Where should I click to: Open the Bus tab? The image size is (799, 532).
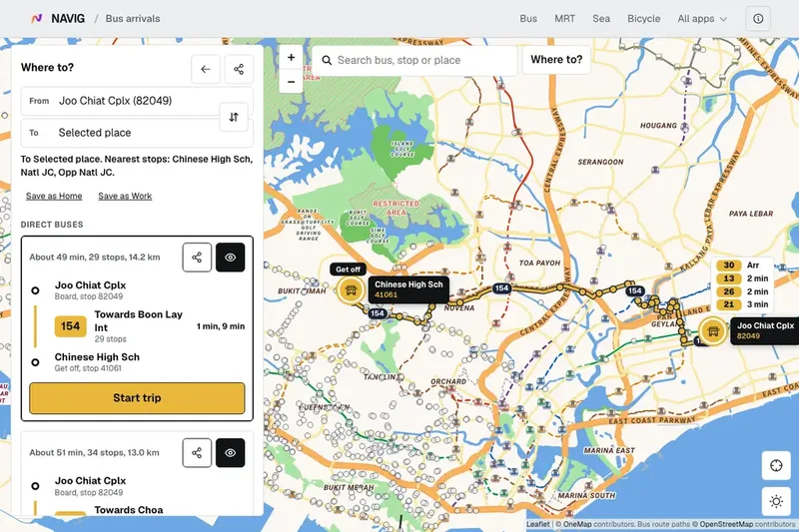[x=528, y=19]
